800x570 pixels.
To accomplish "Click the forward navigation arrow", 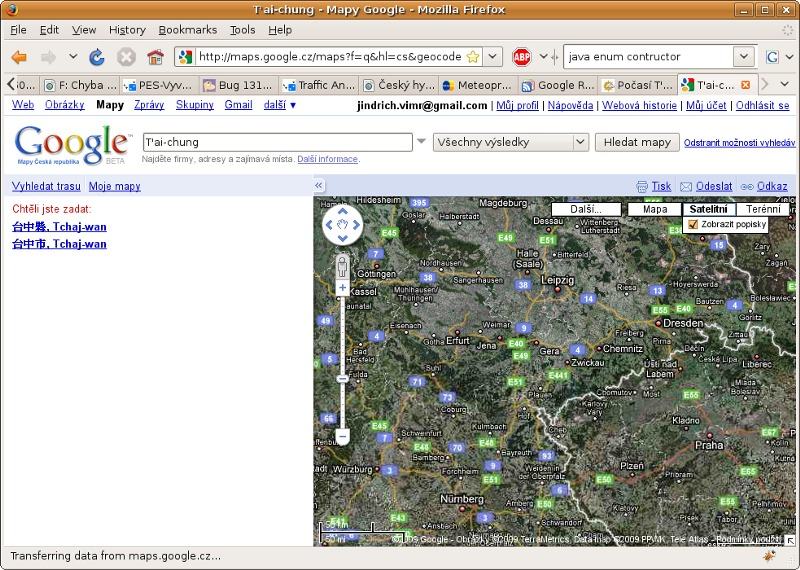I will [48, 57].
